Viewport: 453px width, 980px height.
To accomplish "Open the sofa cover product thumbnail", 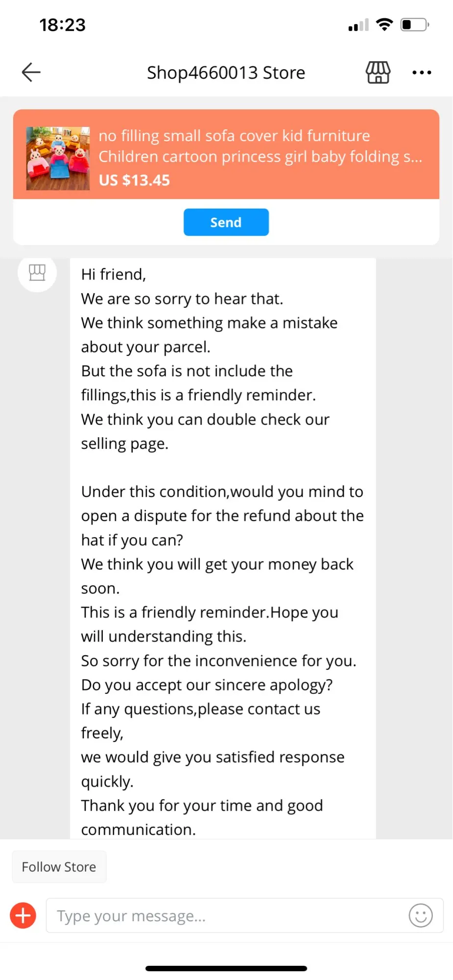I will click(58, 158).
